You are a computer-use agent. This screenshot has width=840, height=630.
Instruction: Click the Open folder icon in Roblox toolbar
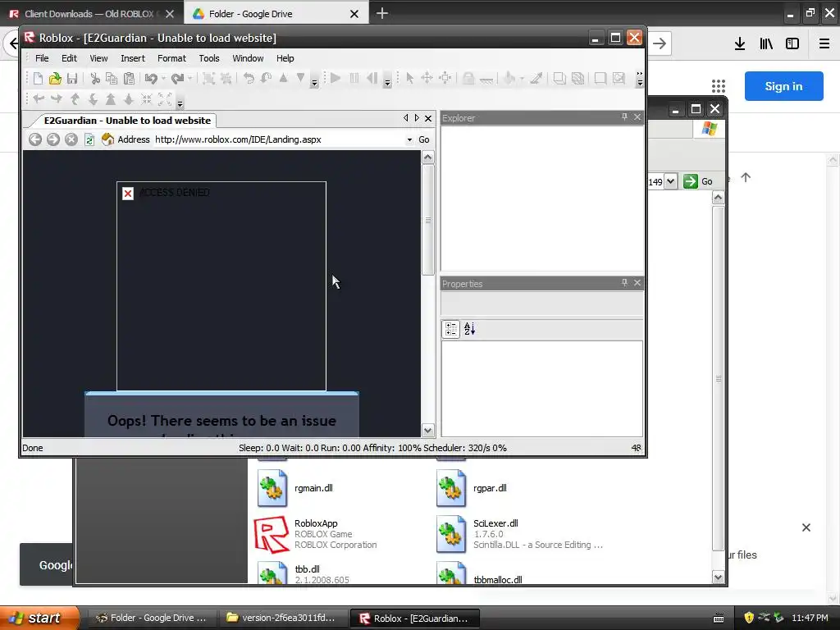[55, 79]
